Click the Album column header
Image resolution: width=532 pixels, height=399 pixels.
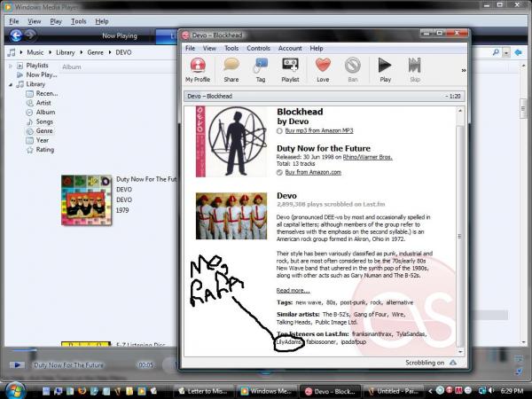tap(72, 66)
